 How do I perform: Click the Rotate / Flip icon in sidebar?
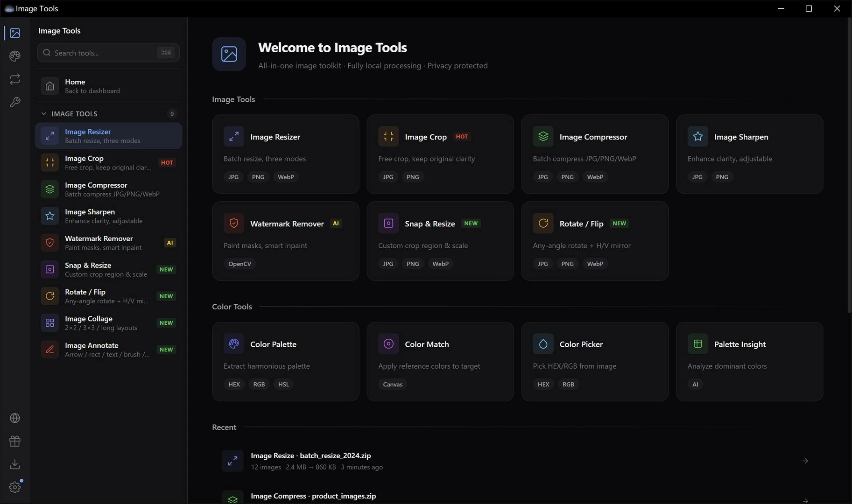point(50,296)
